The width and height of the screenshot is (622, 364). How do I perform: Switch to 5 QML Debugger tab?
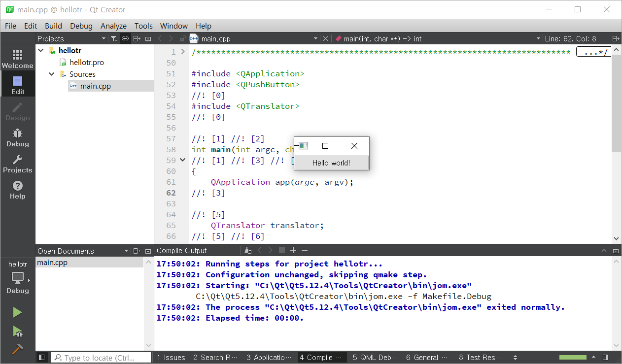click(375, 358)
